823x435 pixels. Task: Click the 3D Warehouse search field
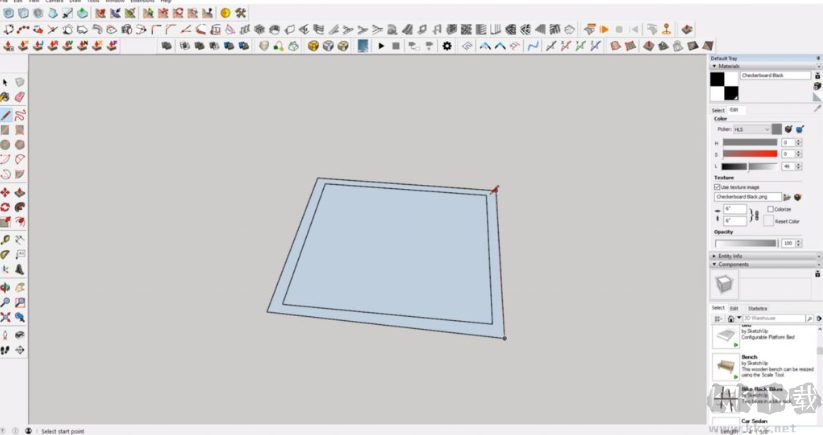774,319
